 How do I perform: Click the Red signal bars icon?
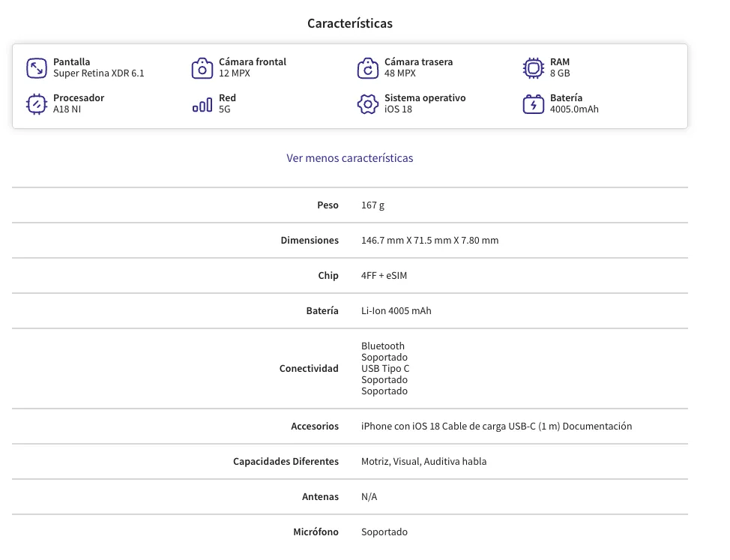coord(202,105)
